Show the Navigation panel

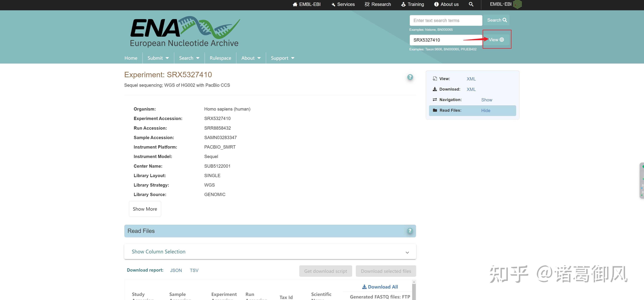point(487,100)
